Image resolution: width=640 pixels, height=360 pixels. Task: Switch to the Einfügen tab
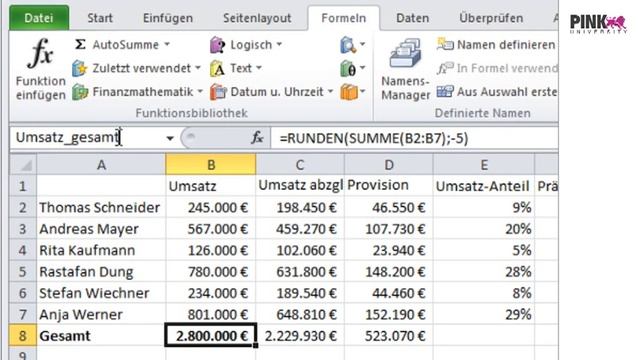click(x=168, y=18)
